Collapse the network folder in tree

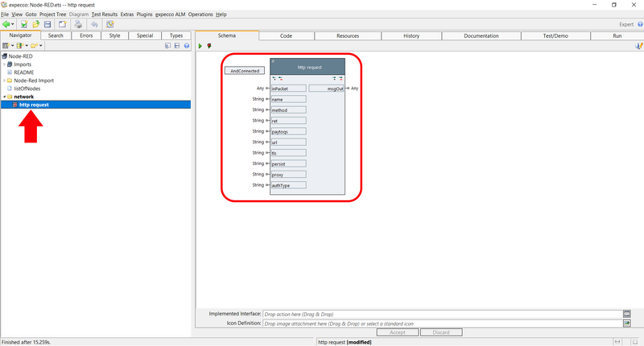pyautogui.click(x=4, y=97)
